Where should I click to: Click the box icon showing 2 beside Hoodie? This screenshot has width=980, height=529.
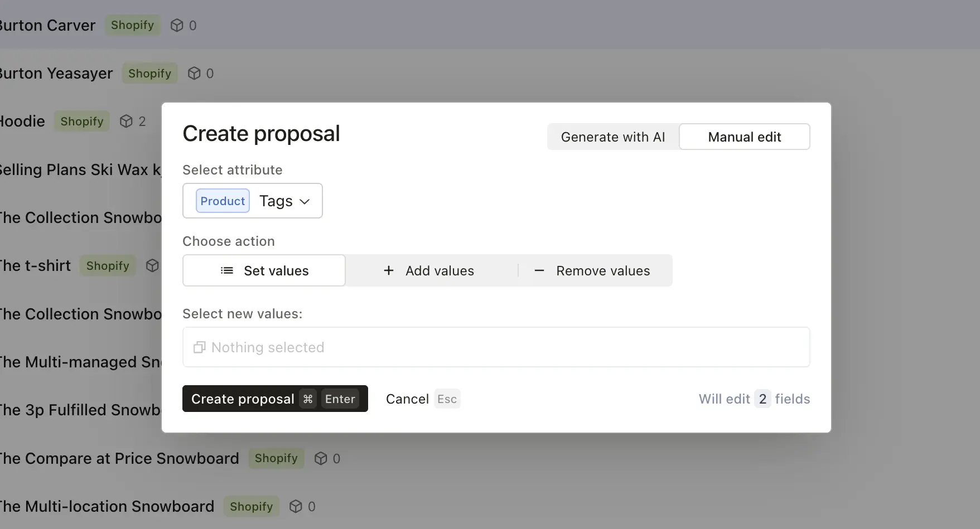point(125,121)
